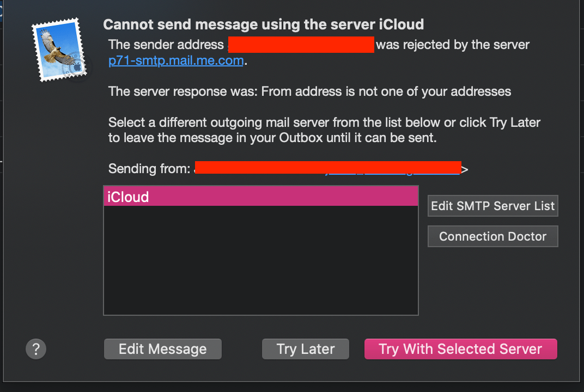Click Edit Message to revise the email
584x392 pixels.
pyautogui.click(x=163, y=349)
